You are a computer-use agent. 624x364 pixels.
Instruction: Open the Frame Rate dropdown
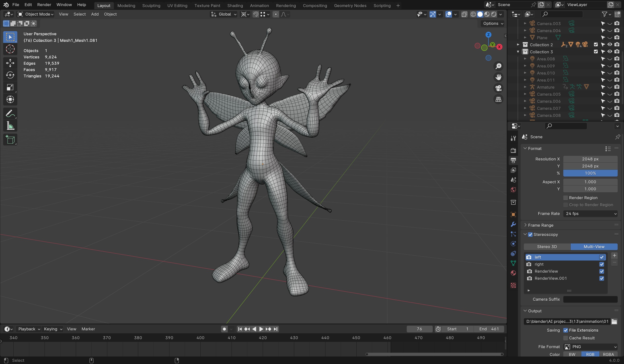pyautogui.click(x=590, y=213)
